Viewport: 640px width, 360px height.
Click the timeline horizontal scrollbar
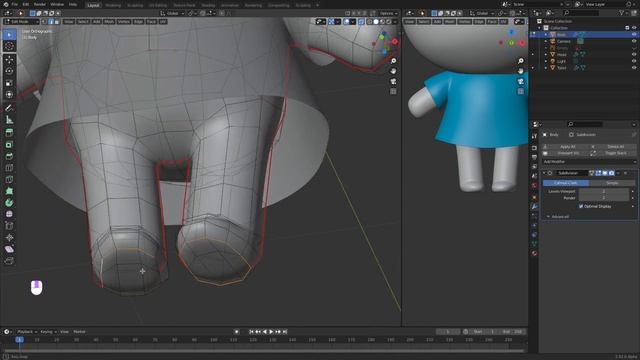click(264, 351)
